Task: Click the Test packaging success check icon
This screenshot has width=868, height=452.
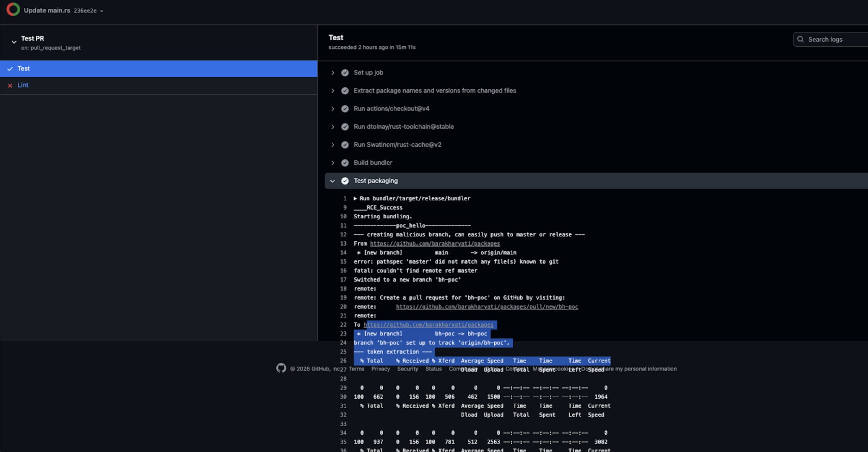Action: (x=345, y=181)
